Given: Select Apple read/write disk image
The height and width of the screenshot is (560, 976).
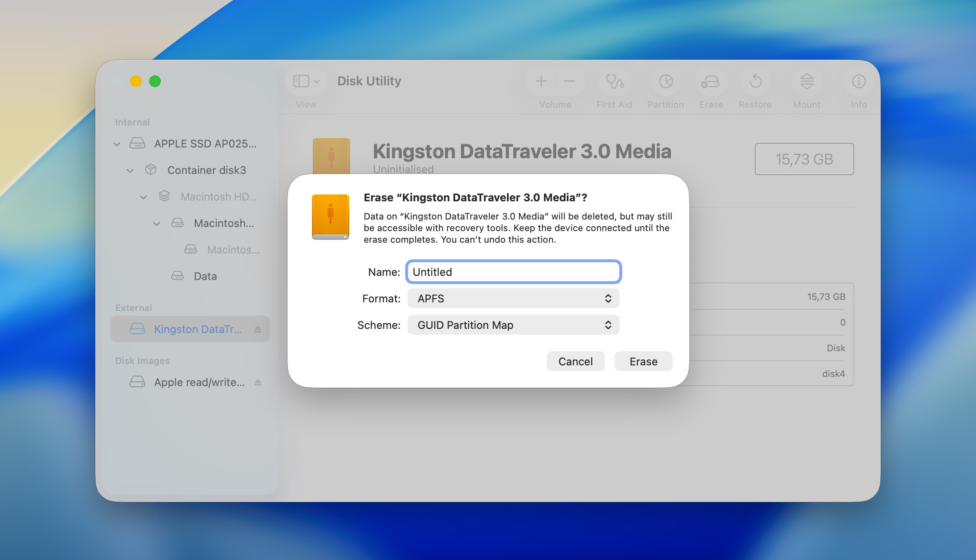Looking at the screenshot, I should click(x=190, y=382).
